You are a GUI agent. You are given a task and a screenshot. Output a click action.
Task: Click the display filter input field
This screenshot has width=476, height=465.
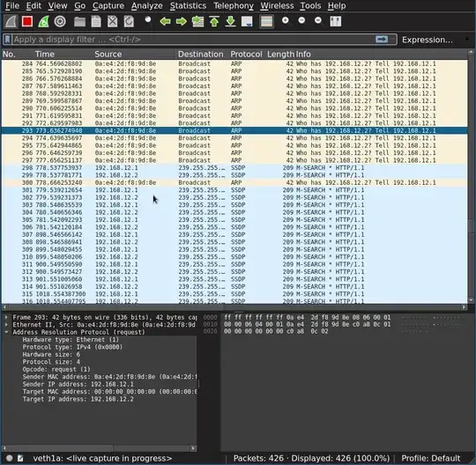click(194, 40)
